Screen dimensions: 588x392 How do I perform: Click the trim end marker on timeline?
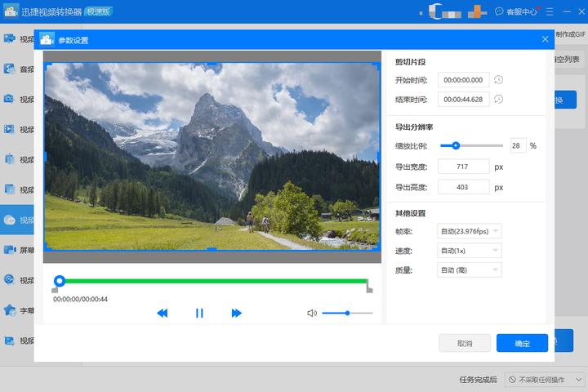[369, 286]
